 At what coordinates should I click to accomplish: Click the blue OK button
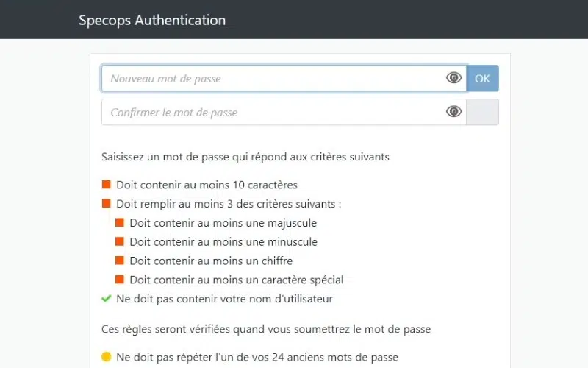click(482, 78)
